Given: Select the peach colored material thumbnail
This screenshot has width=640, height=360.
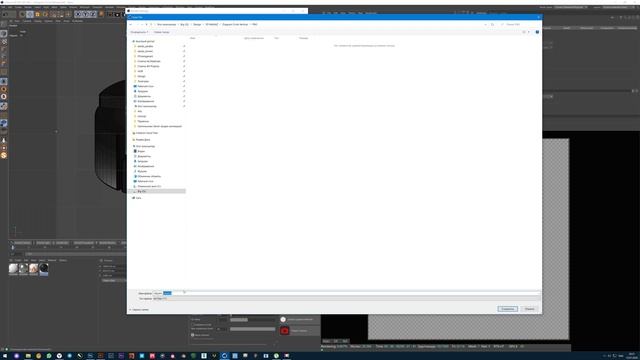Looking at the screenshot, I should pyautogui.click(x=33, y=268).
